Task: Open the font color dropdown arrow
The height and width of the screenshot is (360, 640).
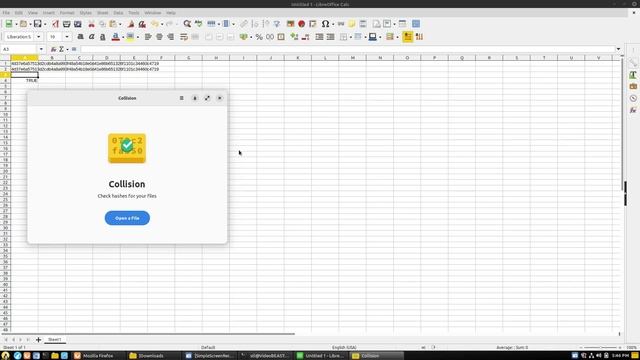Action: 123,37
